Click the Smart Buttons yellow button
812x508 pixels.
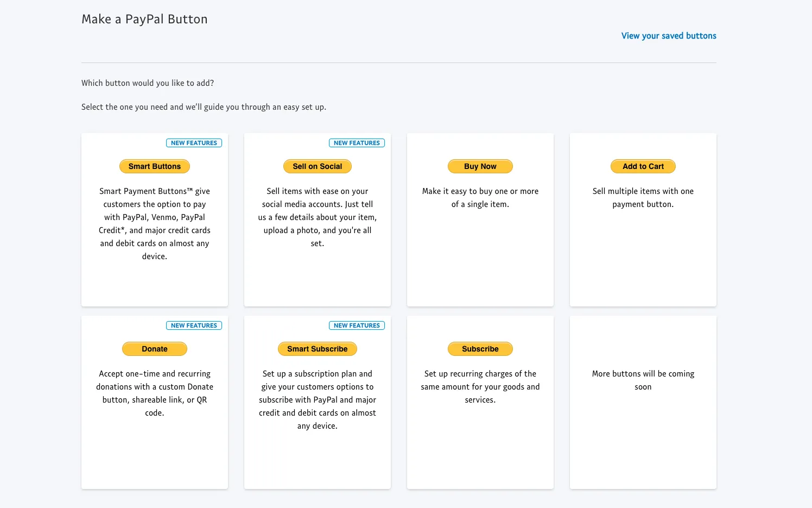[x=155, y=166]
